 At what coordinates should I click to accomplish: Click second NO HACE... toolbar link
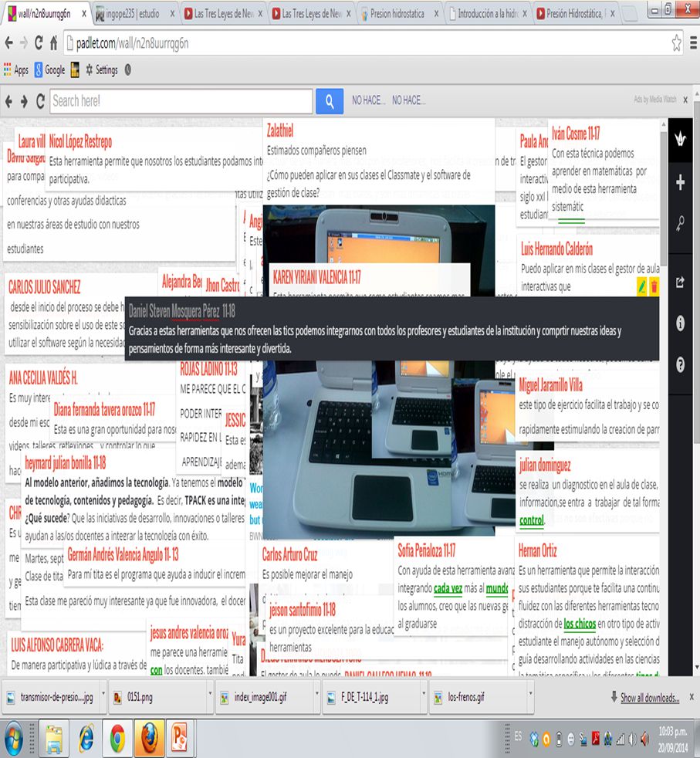tap(408, 100)
